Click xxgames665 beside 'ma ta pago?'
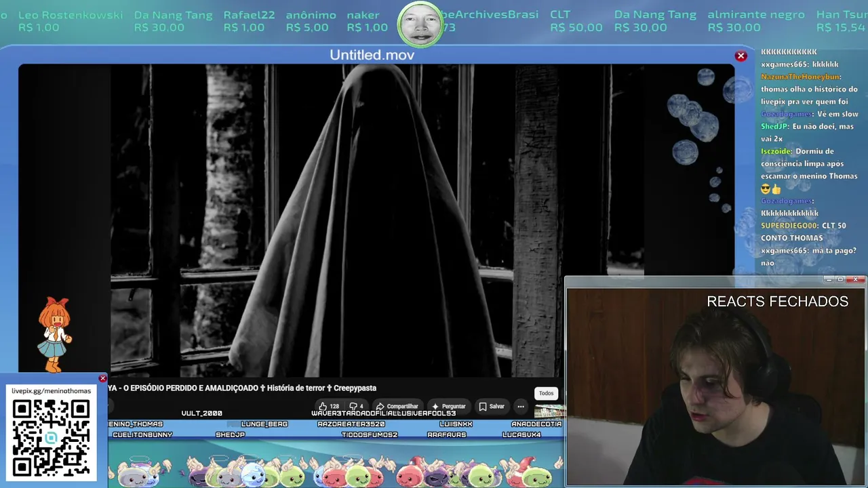The width and height of the screenshot is (868, 488). (x=785, y=251)
